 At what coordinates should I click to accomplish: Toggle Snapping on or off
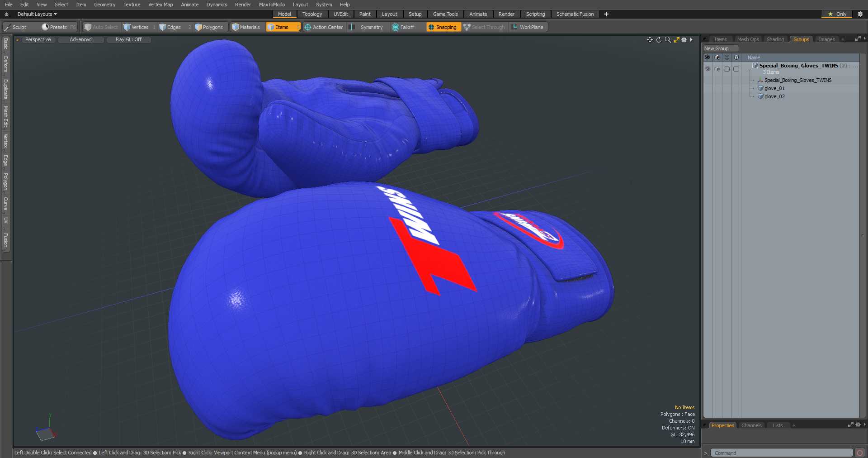(443, 27)
